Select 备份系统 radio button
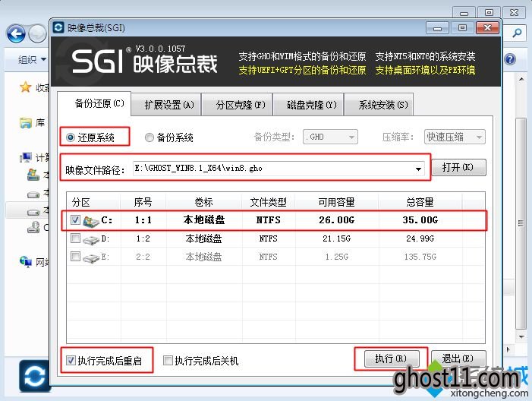Viewport: 532px width, 401px height. click(x=149, y=137)
